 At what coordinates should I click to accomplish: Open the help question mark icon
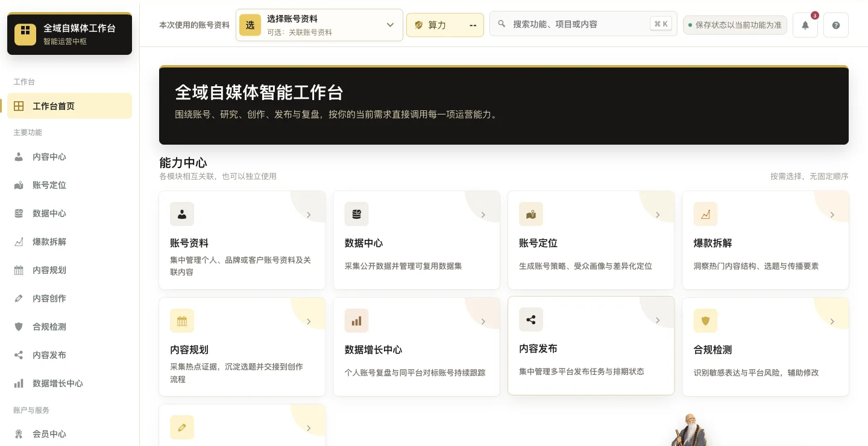coord(836,25)
